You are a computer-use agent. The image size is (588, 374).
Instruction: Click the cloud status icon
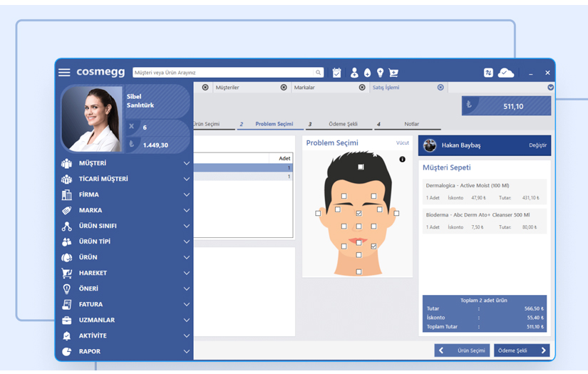506,73
